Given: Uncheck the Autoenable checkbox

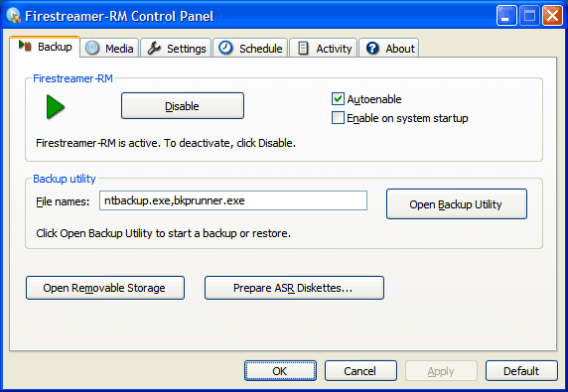Looking at the screenshot, I should tap(338, 99).
